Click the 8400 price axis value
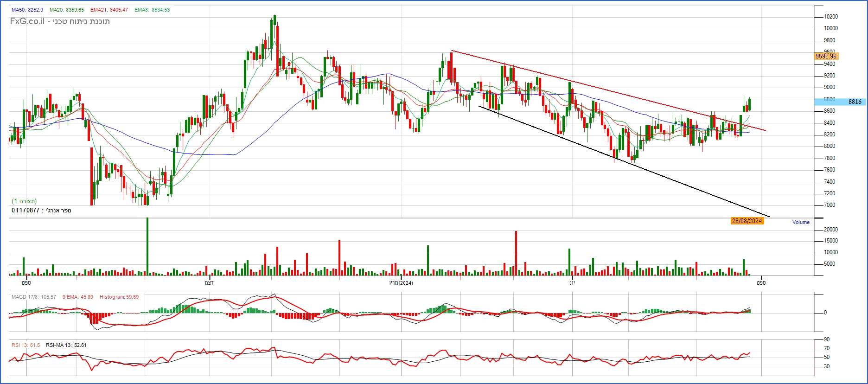868x384 pixels. tap(830, 123)
